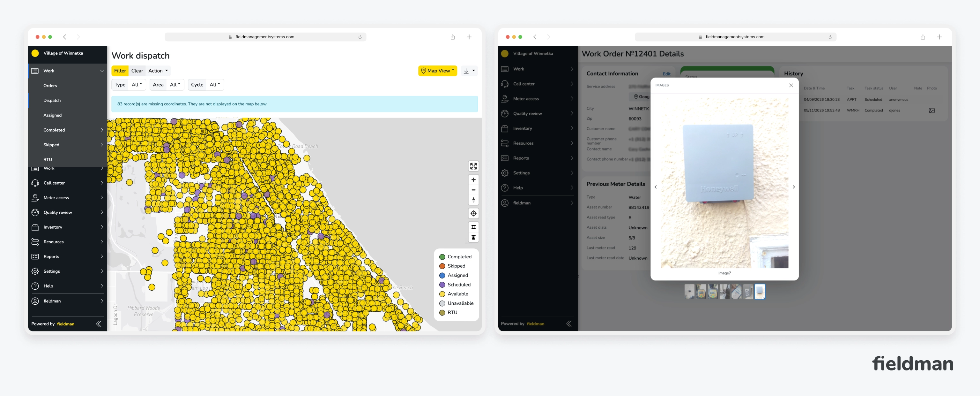Apply filters with the Filter button
Viewport: 980px width, 396px height.
coord(120,71)
